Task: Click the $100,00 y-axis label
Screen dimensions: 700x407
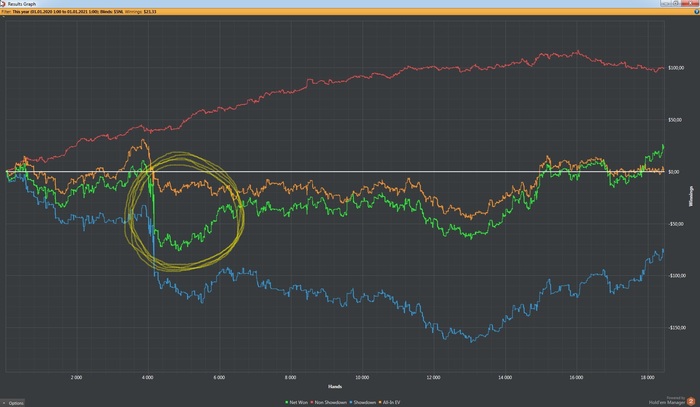Action: click(675, 68)
